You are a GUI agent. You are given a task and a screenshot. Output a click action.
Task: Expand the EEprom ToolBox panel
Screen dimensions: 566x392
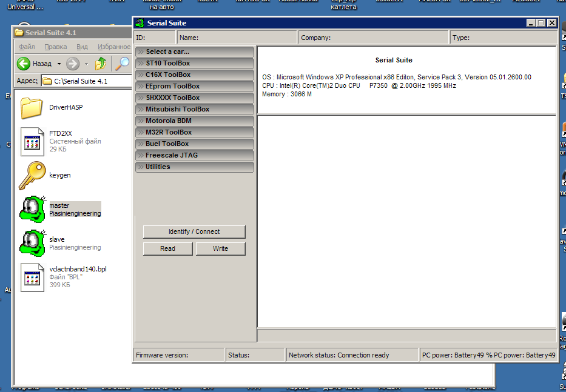195,87
